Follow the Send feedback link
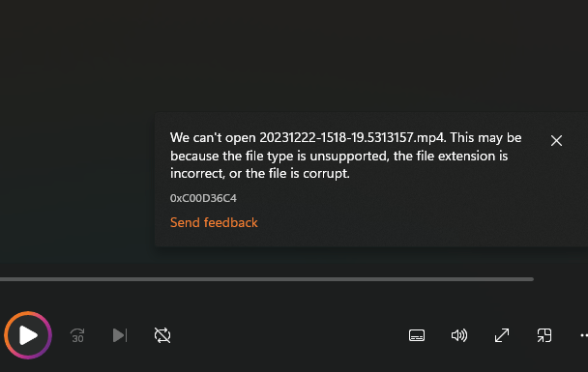588x372 pixels. pyautogui.click(x=214, y=222)
